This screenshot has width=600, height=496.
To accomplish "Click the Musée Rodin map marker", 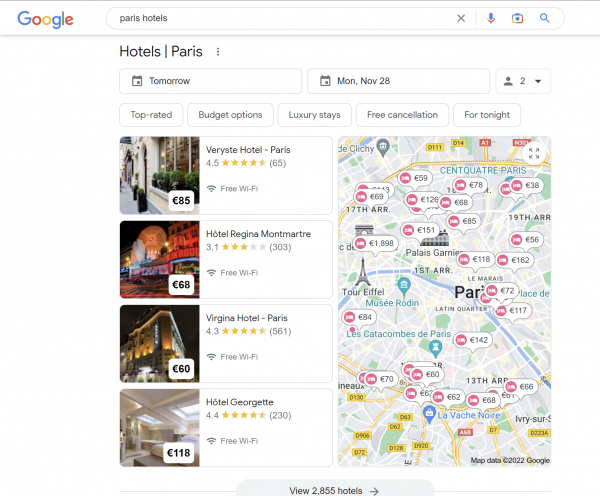I will tap(404, 286).
